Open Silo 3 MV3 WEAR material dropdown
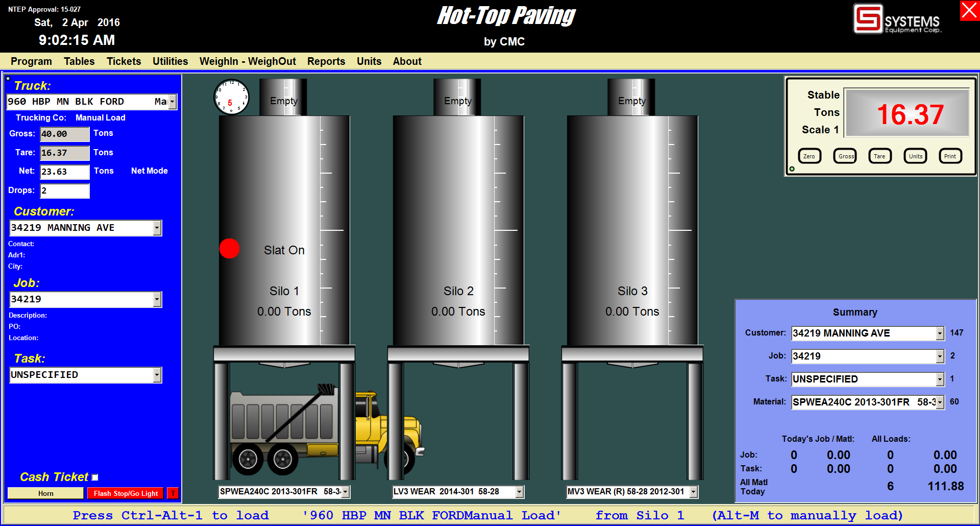 point(694,492)
